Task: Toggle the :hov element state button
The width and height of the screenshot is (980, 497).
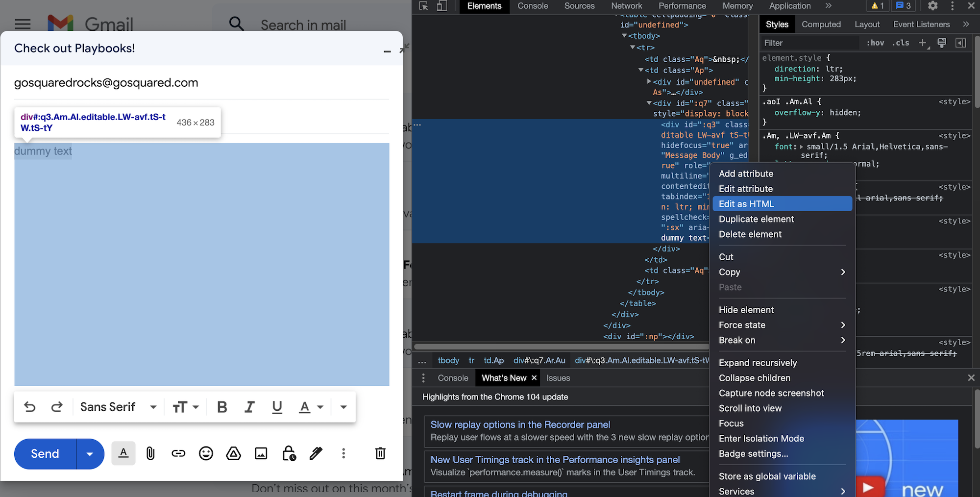Action: pyautogui.click(x=875, y=43)
